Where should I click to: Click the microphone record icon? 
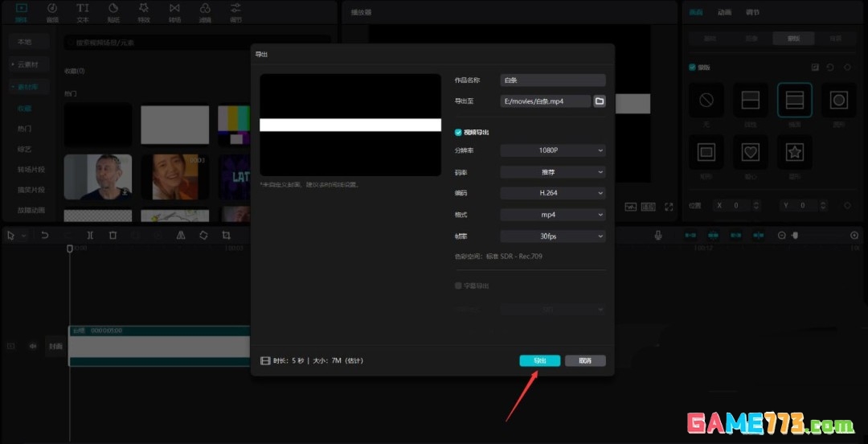point(658,235)
